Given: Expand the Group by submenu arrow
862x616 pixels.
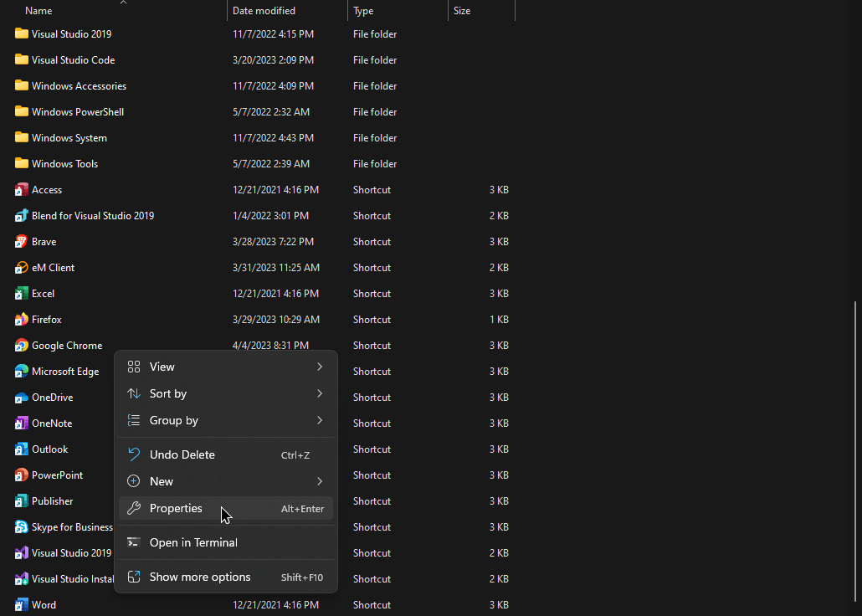Looking at the screenshot, I should [320, 420].
